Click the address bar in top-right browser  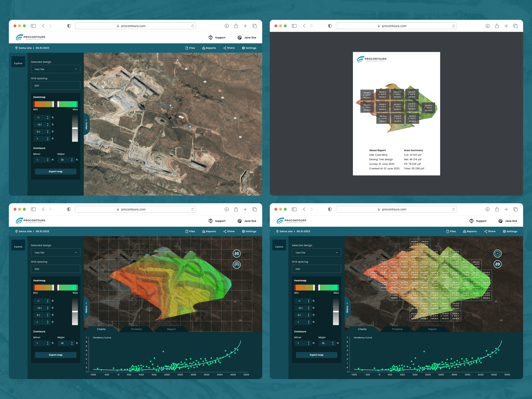click(x=396, y=26)
